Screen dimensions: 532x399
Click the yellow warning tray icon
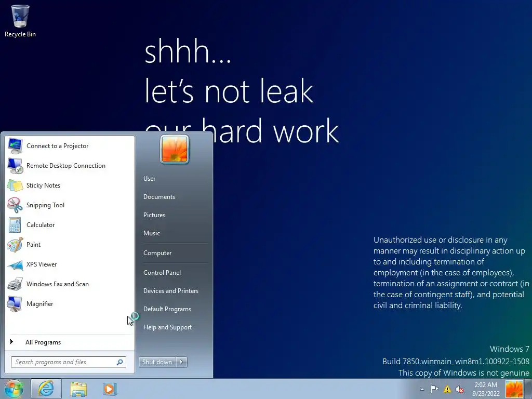[447, 389]
